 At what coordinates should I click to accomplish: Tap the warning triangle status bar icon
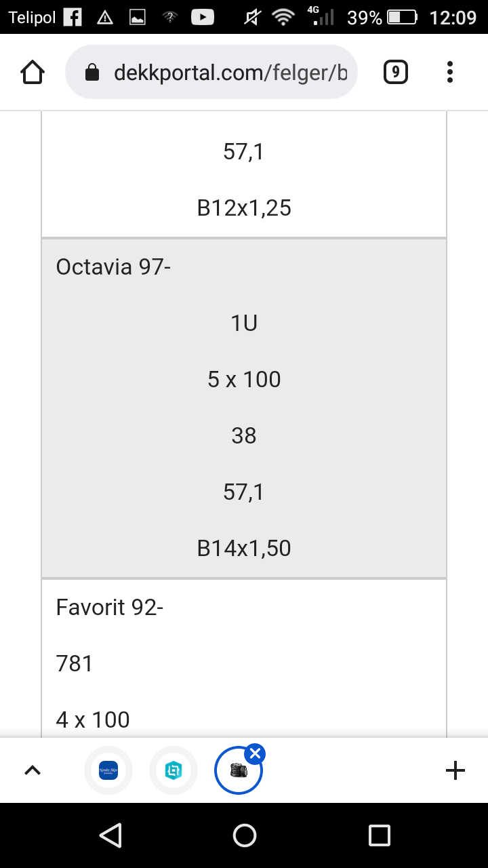105,18
